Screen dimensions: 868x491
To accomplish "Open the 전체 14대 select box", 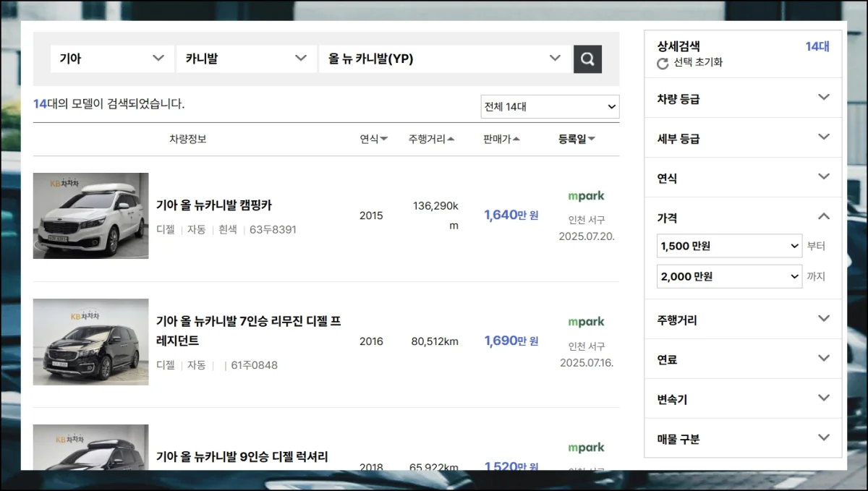I will (550, 106).
